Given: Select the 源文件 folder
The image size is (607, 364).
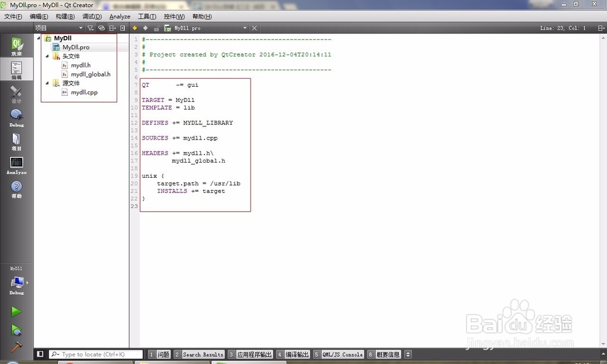Looking at the screenshot, I should click(x=71, y=83).
